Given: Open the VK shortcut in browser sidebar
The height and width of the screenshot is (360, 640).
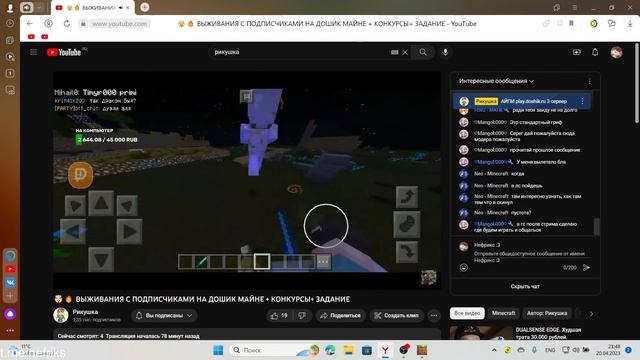Looking at the screenshot, I should click(x=10, y=282).
